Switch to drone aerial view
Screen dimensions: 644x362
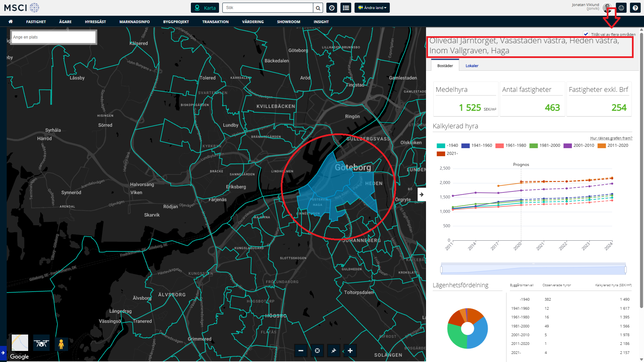(x=41, y=343)
